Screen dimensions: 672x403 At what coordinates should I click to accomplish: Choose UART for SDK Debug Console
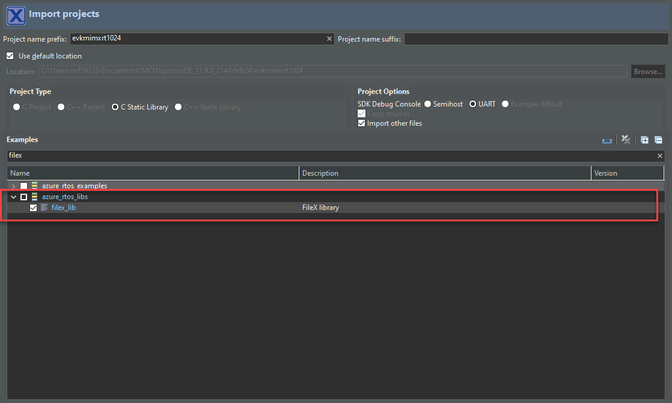[x=472, y=104]
